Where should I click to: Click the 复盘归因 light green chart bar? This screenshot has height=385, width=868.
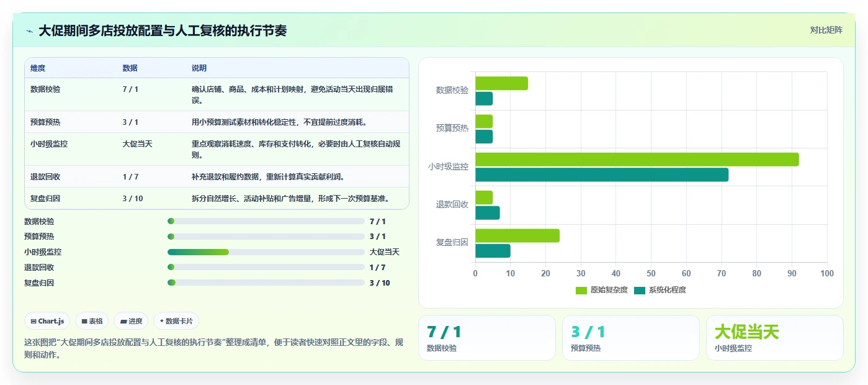tap(517, 235)
